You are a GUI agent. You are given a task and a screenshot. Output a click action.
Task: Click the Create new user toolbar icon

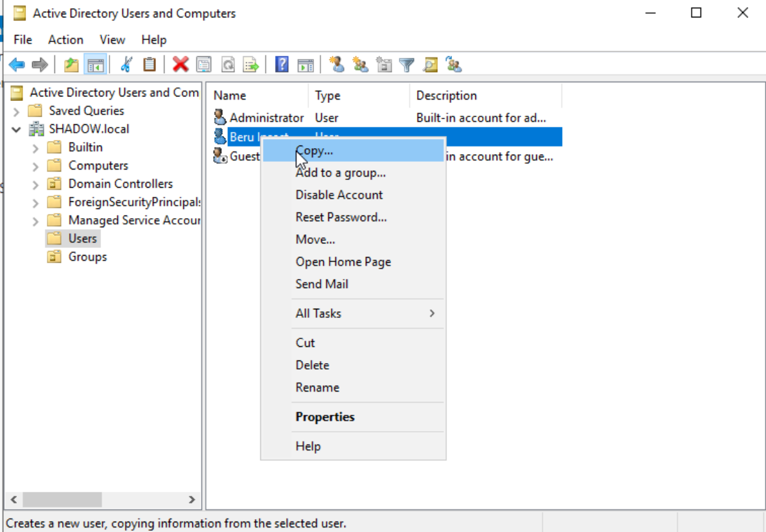(336, 65)
